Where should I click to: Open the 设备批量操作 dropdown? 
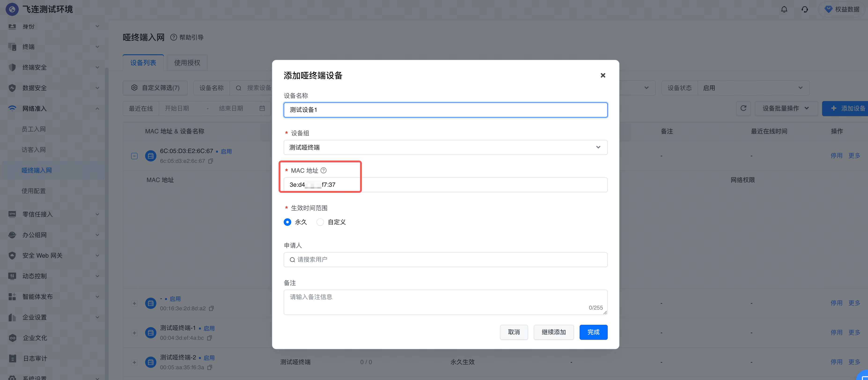click(x=786, y=109)
